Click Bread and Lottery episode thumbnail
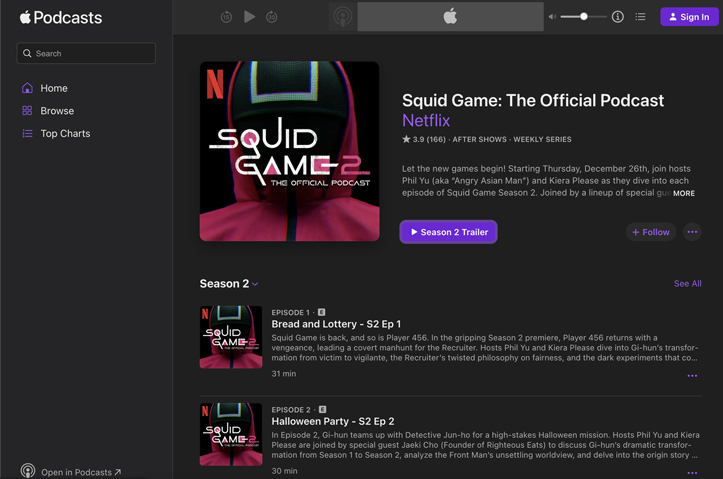The height and width of the screenshot is (479, 723). click(x=231, y=337)
